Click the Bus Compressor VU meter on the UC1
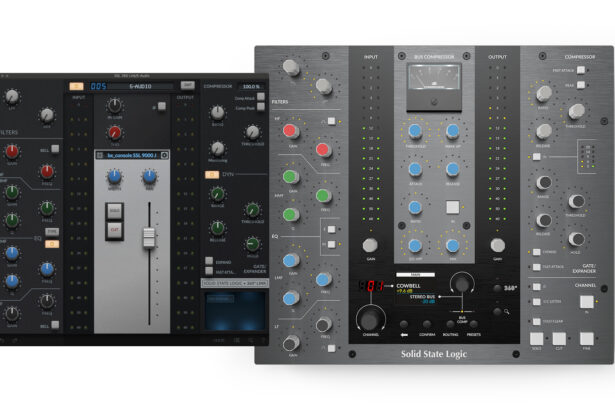Viewport: 615px width, 410px height. pyautogui.click(x=434, y=86)
